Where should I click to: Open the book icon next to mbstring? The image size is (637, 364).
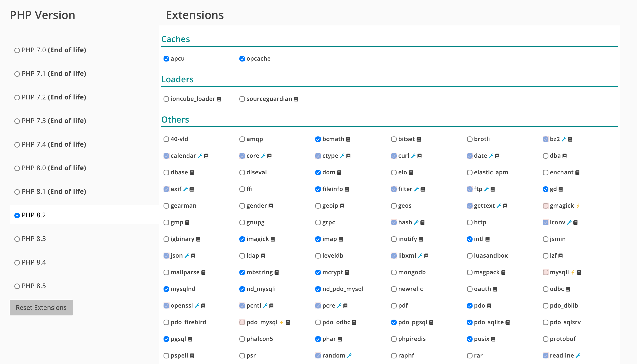coord(276,273)
